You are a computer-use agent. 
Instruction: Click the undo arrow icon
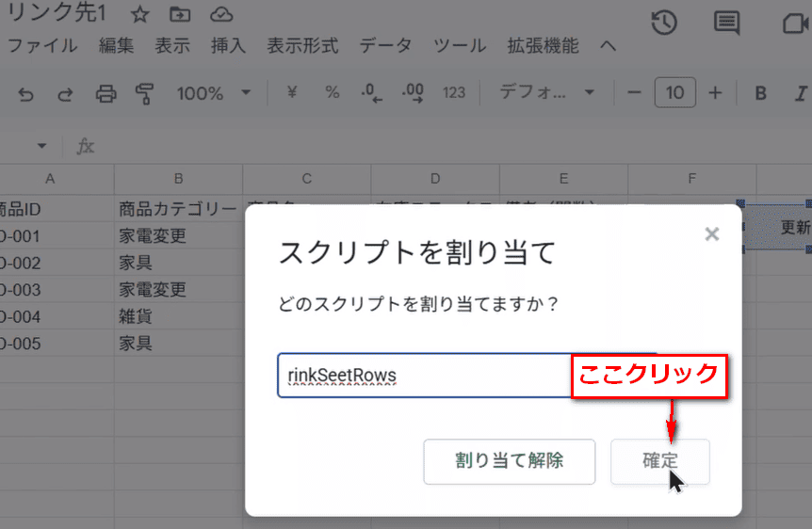pyautogui.click(x=26, y=93)
